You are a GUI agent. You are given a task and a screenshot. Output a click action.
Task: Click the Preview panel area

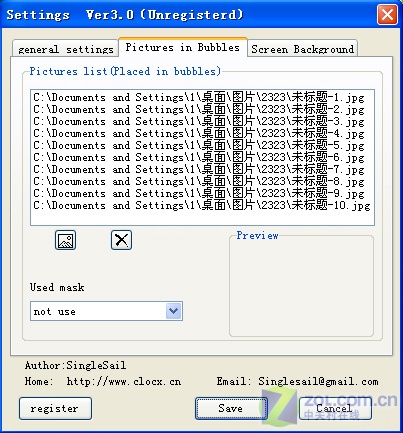(x=301, y=287)
